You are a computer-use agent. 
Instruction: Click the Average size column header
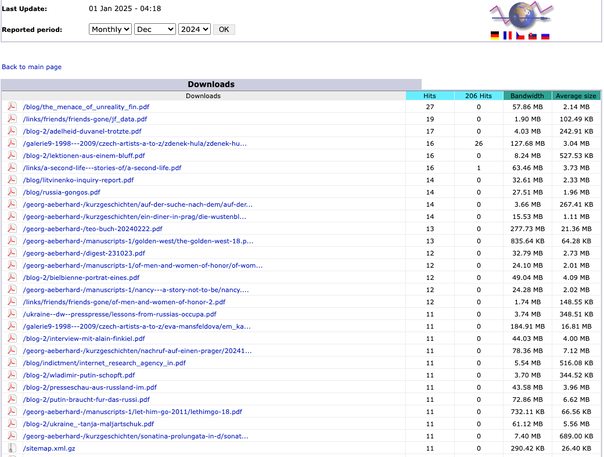pyautogui.click(x=576, y=96)
